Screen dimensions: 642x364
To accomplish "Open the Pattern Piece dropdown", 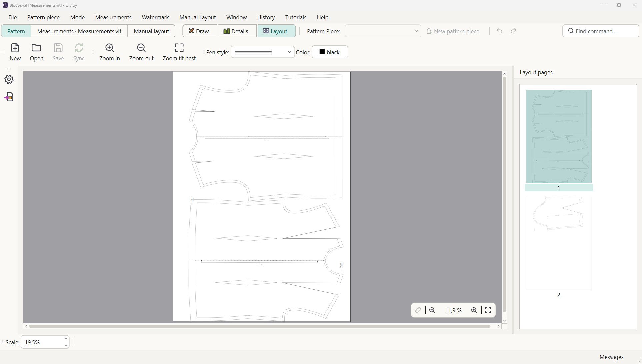I will (x=383, y=31).
